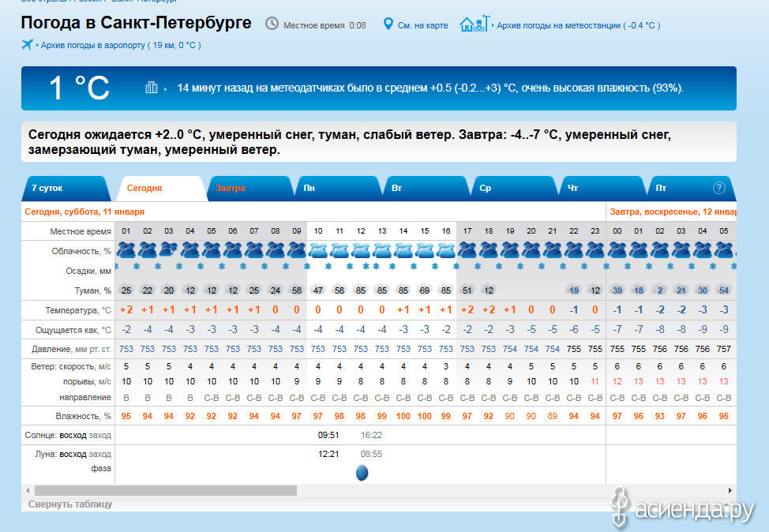This screenshot has width=769, height=532.
Task: Click the airplane icon for airport archive
Action: tap(27, 45)
